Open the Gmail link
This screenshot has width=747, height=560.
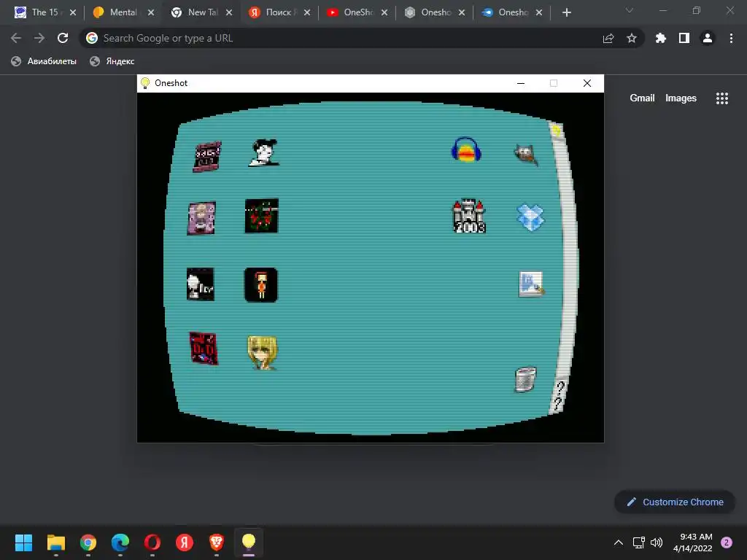(x=642, y=98)
